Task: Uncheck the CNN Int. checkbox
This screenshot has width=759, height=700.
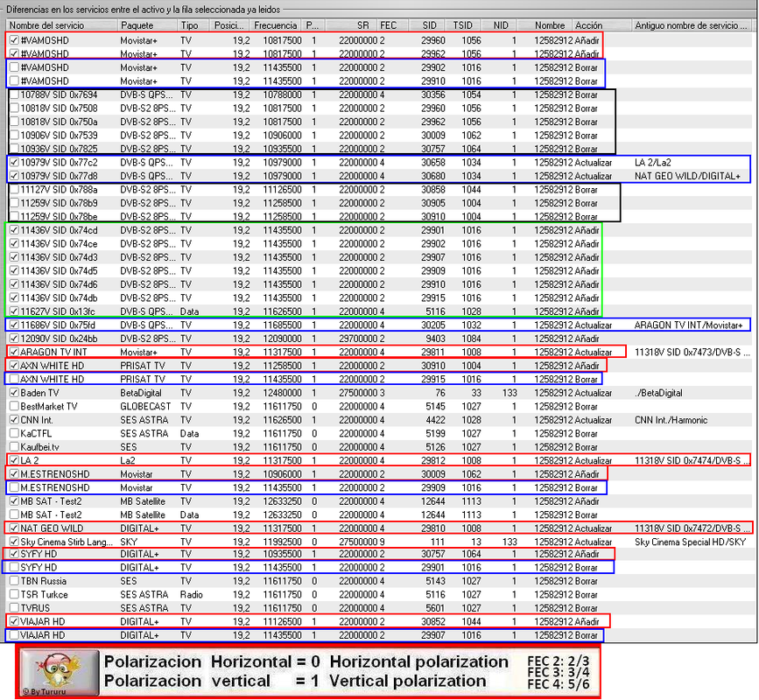Action: pos(14,420)
